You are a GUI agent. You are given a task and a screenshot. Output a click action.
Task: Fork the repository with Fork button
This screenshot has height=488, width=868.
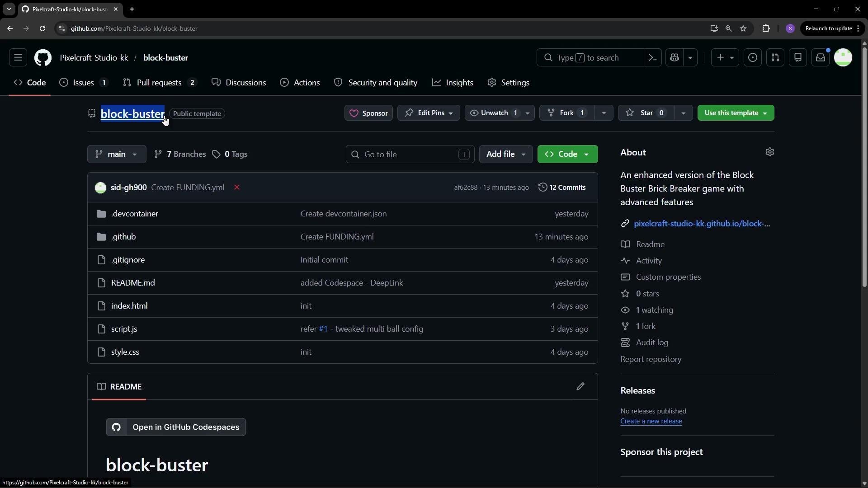point(567,113)
